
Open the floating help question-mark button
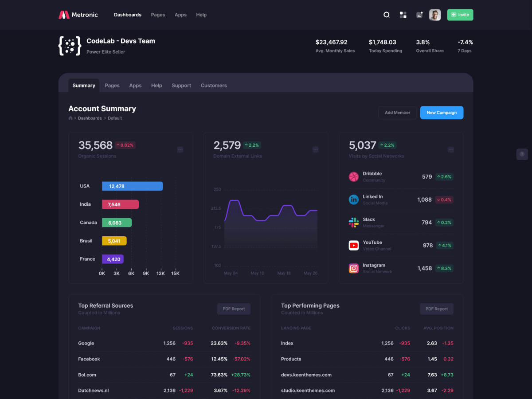[x=522, y=154]
